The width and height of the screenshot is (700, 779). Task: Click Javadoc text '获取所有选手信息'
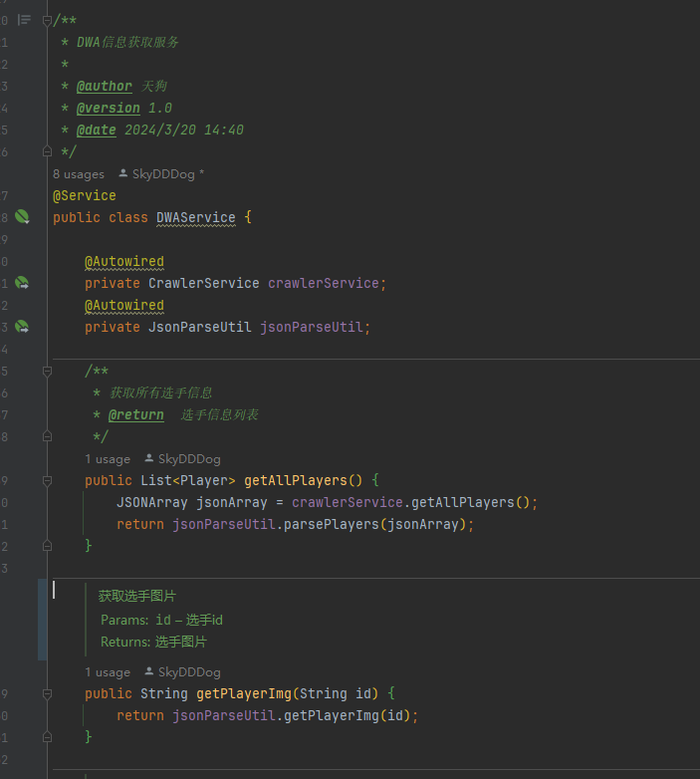[x=161, y=392]
